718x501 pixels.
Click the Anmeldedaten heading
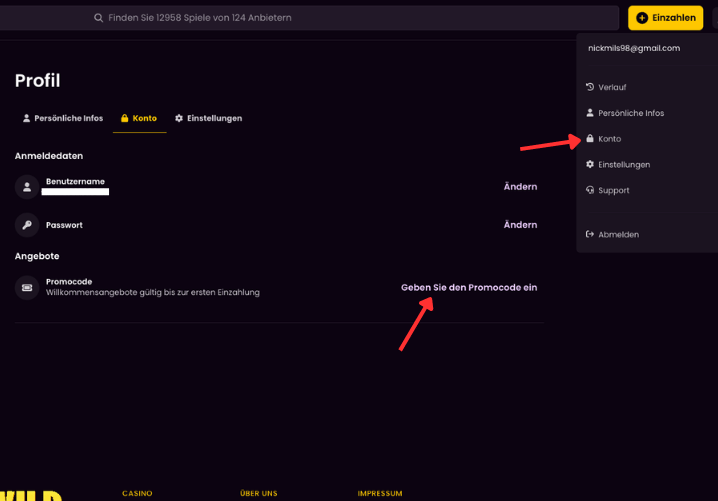point(49,156)
